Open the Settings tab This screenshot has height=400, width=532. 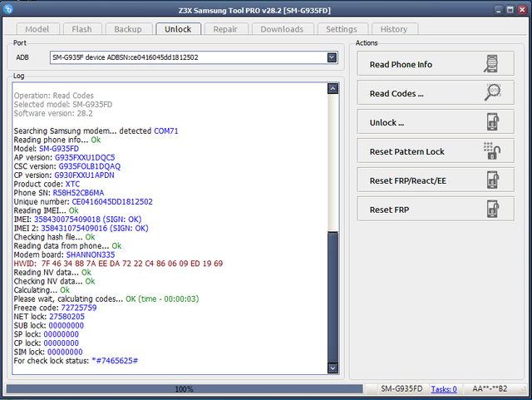(342, 29)
